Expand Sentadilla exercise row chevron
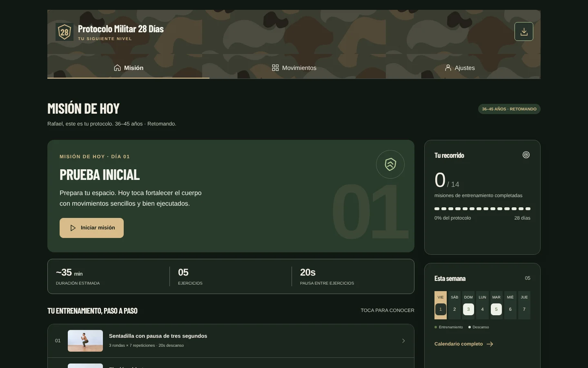 [403, 341]
